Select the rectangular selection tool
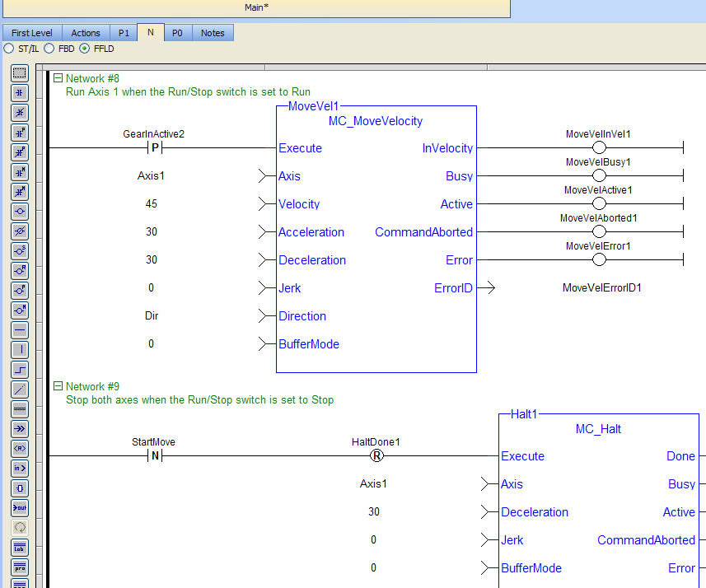This screenshot has height=588, width=706. tap(20, 73)
